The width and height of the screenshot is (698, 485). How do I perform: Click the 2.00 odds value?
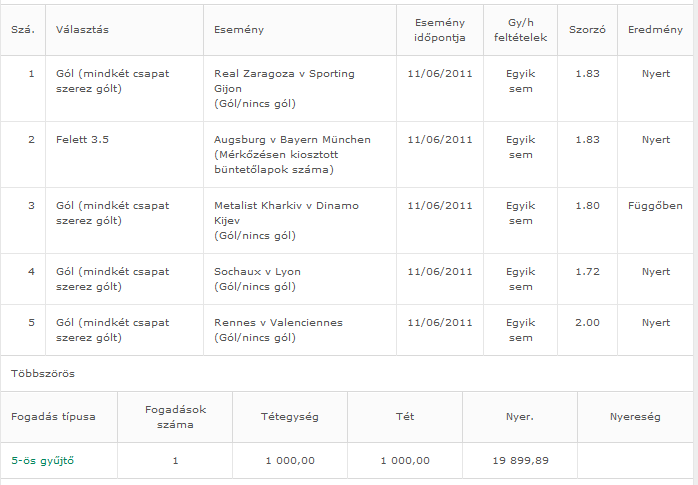(x=587, y=323)
